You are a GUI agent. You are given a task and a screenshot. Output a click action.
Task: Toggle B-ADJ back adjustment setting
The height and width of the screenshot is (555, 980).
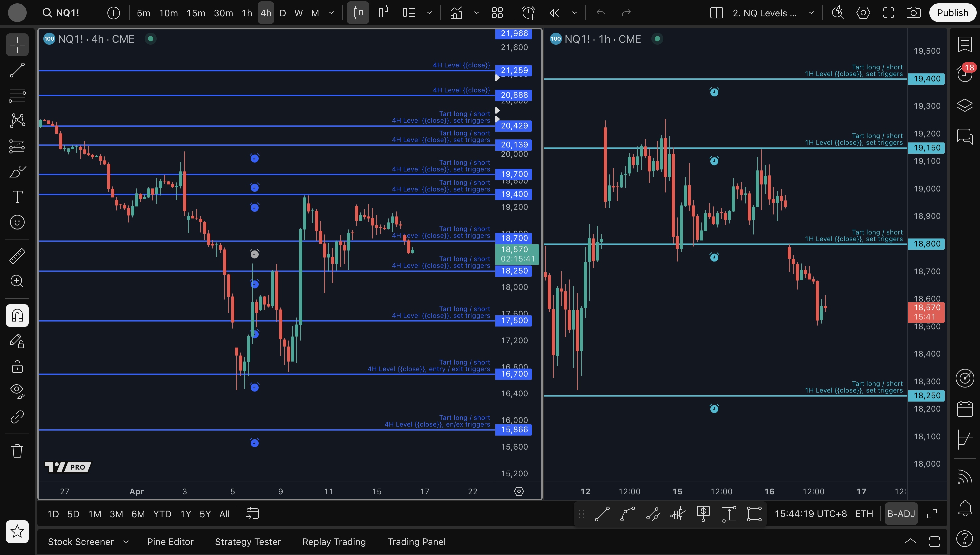pos(901,514)
